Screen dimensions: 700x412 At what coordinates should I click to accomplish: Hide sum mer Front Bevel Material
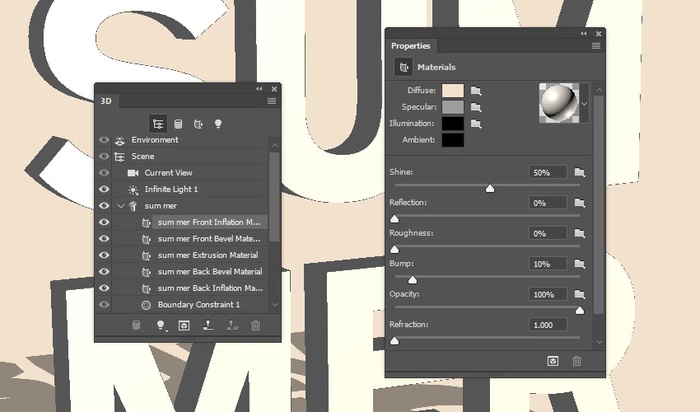point(104,239)
